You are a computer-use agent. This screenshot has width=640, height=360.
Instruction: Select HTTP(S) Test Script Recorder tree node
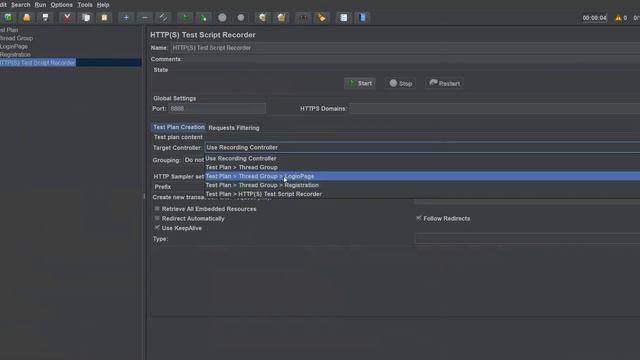[x=38, y=62]
